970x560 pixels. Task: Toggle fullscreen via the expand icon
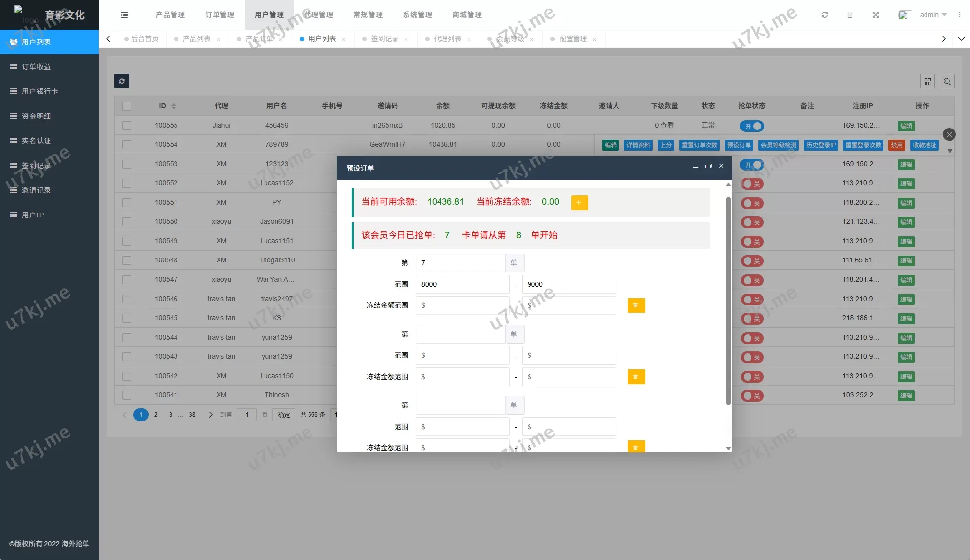click(x=875, y=15)
